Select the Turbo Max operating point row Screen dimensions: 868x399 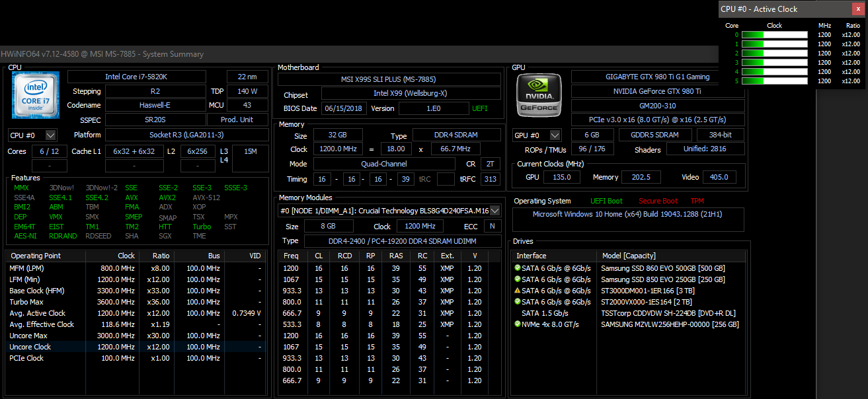(136, 302)
